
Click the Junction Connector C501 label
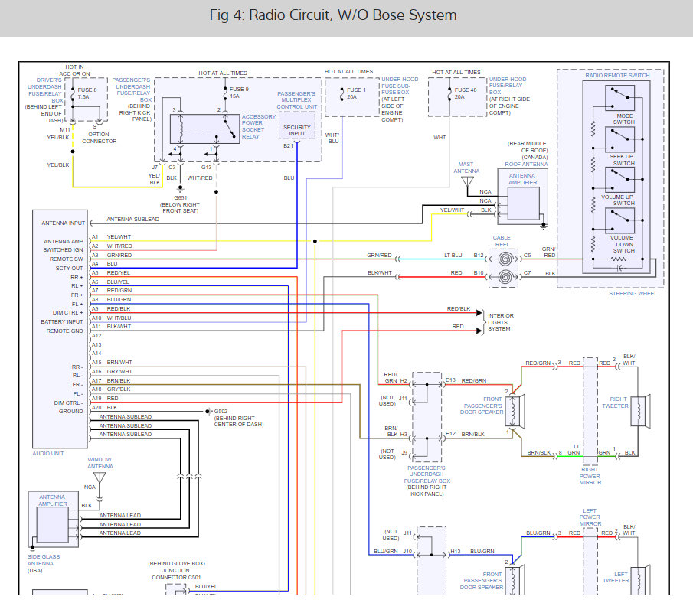pos(176,574)
